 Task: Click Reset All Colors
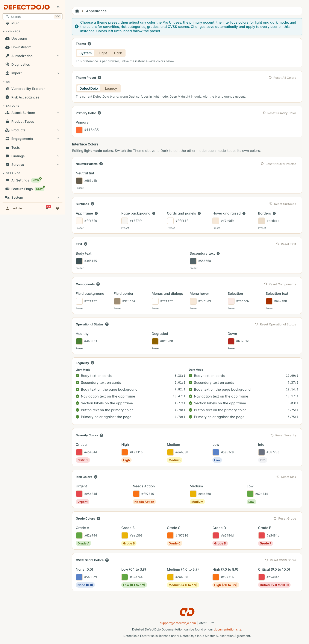click(282, 78)
